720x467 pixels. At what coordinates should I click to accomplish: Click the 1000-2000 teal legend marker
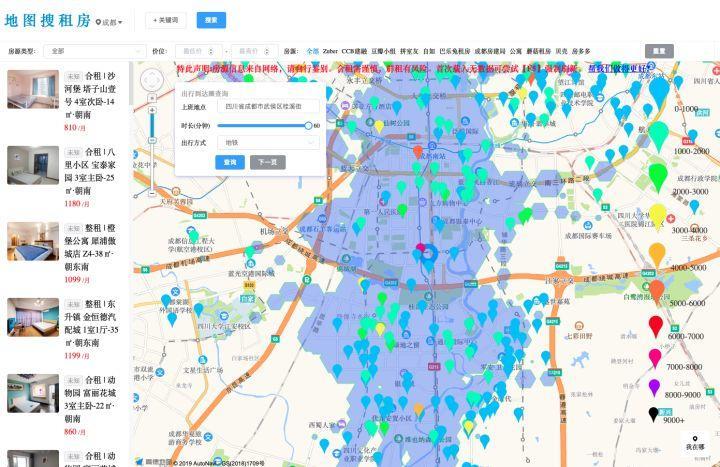pyautogui.click(x=658, y=135)
